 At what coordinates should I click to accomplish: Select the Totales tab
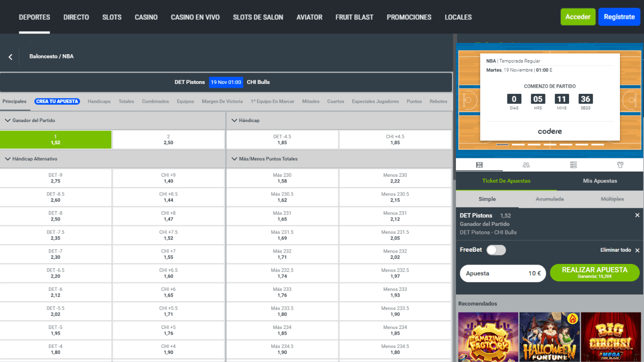(126, 101)
